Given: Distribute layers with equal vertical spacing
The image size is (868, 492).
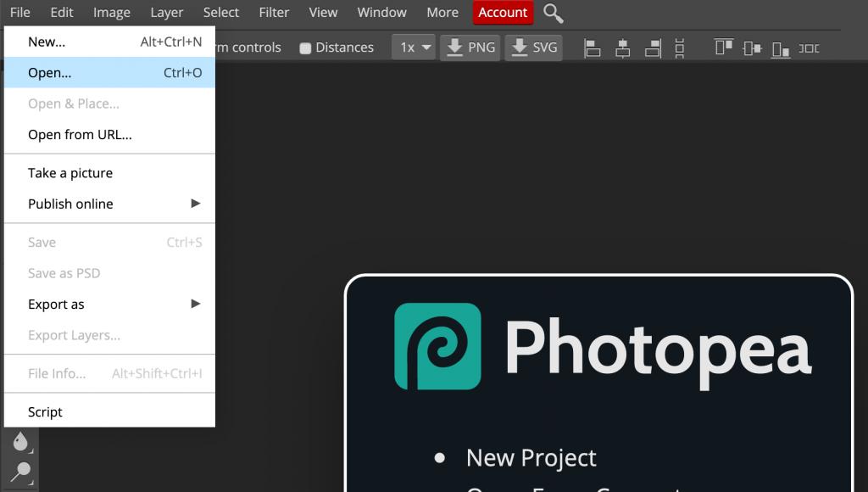Looking at the screenshot, I should 680,48.
